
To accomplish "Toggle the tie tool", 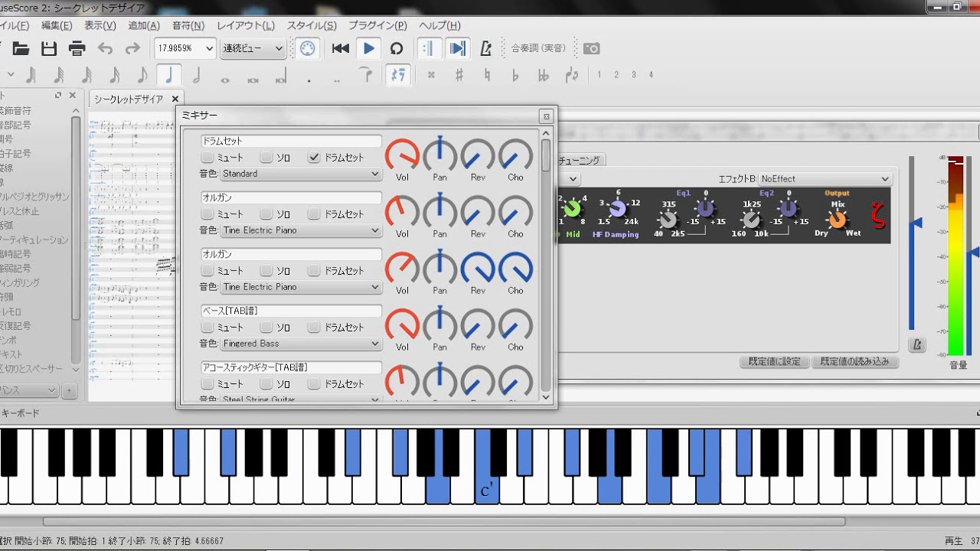I will [x=367, y=74].
